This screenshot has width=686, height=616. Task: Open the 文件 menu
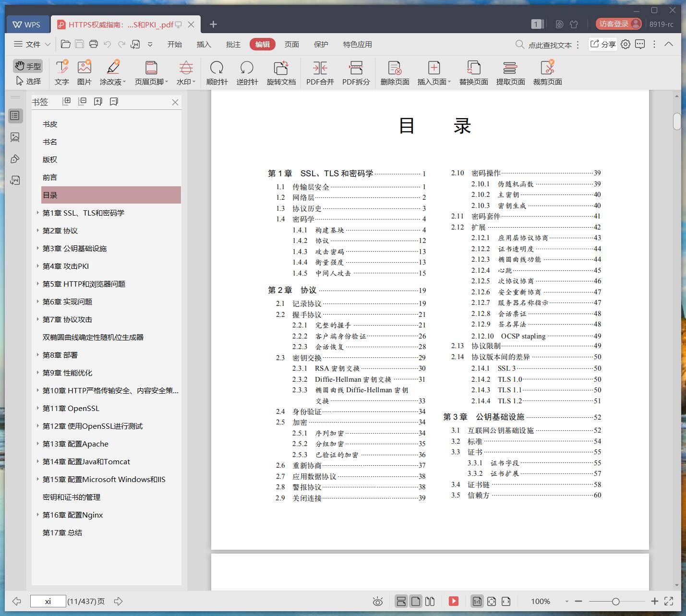click(x=32, y=44)
